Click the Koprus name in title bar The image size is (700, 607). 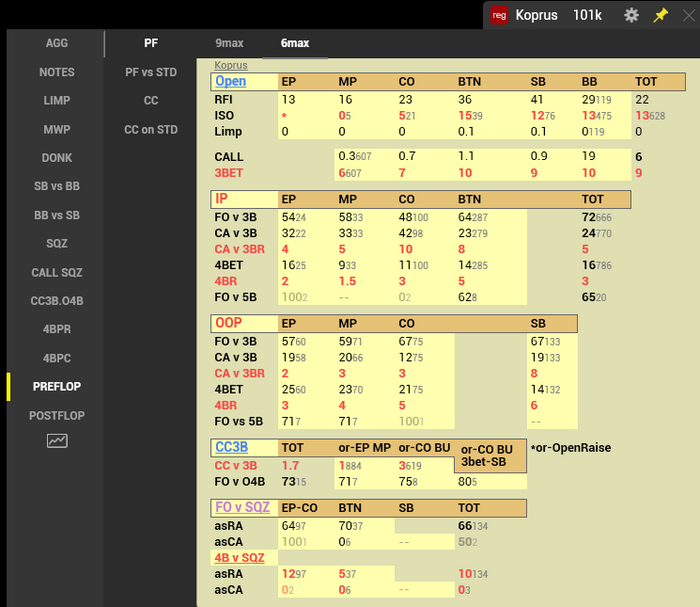[x=537, y=15]
